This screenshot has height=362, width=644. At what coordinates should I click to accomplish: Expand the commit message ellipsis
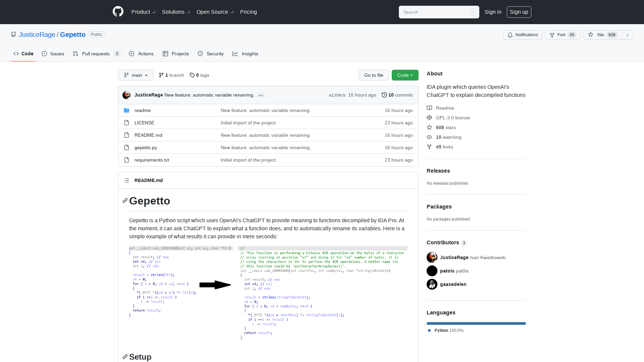[261, 95]
